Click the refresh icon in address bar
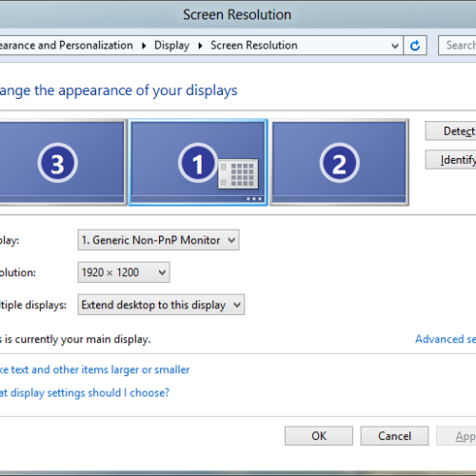Screen dimensions: 476x476 click(415, 46)
